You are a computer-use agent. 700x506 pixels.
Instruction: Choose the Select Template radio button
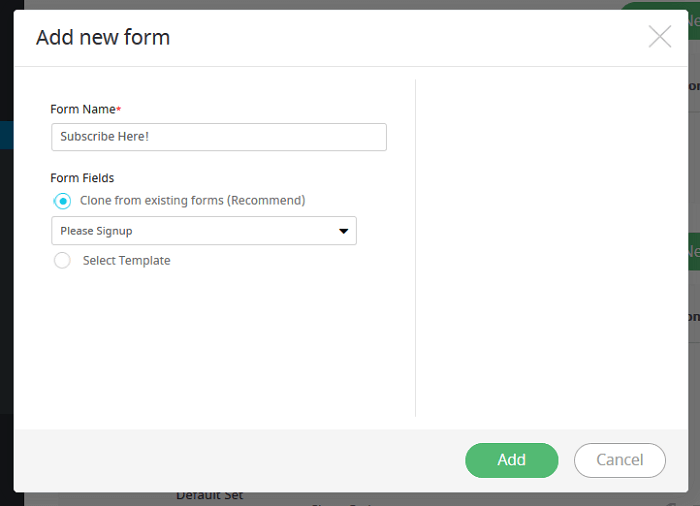coord(63,261)
